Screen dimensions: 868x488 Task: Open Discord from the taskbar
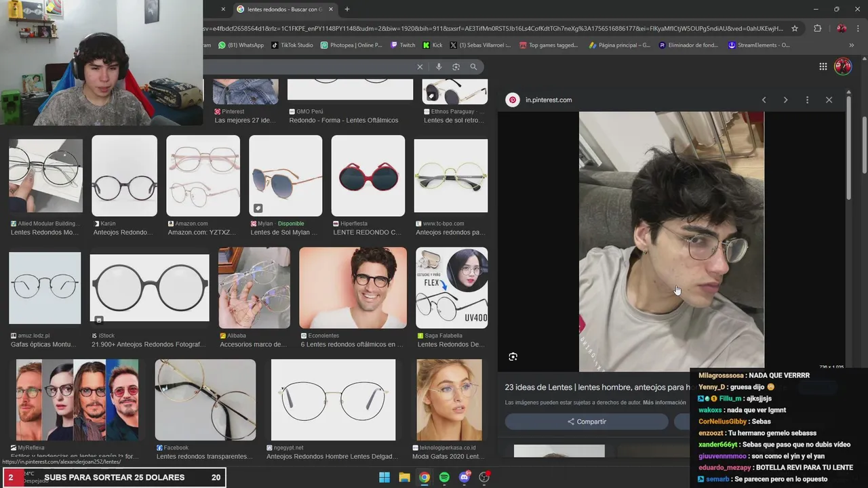[464, 477]
